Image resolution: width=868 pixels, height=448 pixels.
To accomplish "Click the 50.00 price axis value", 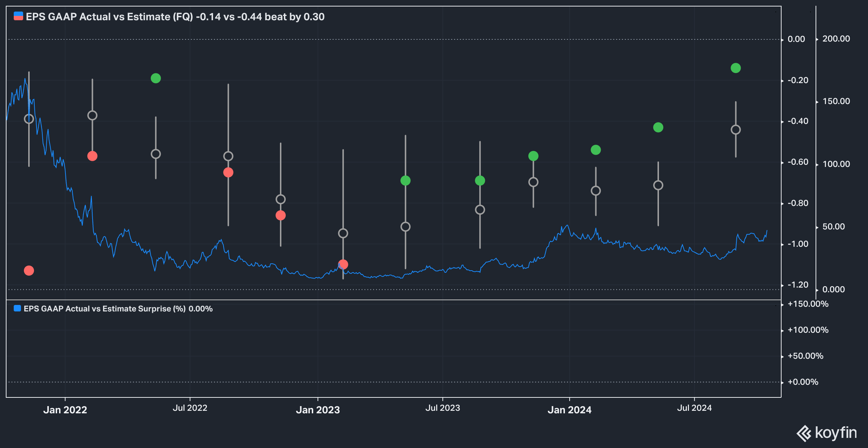I will click(834, 227).
